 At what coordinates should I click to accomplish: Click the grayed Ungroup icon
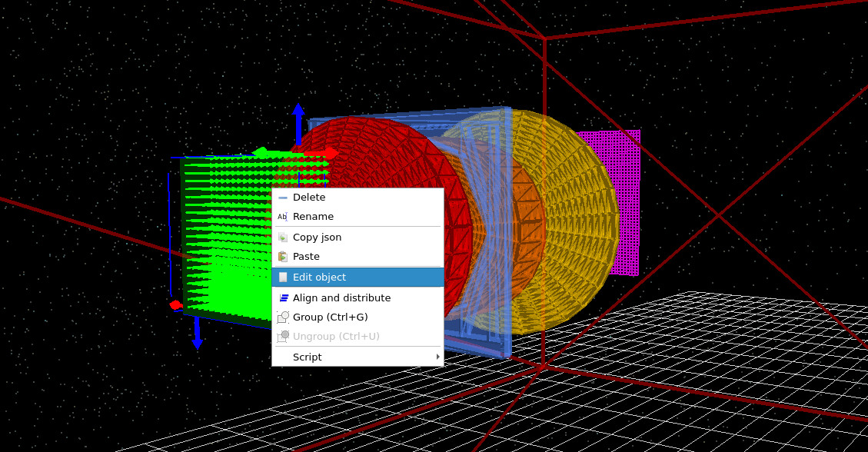(283, 336)
